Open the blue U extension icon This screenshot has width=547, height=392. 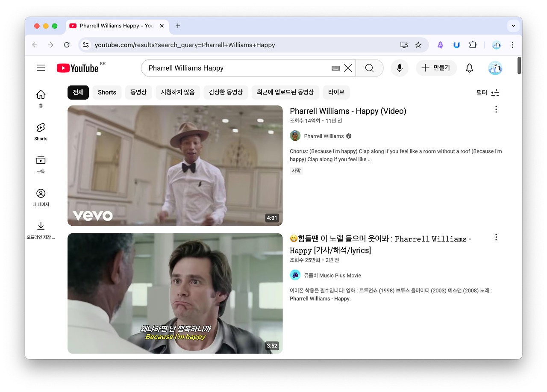pos(456,45)
